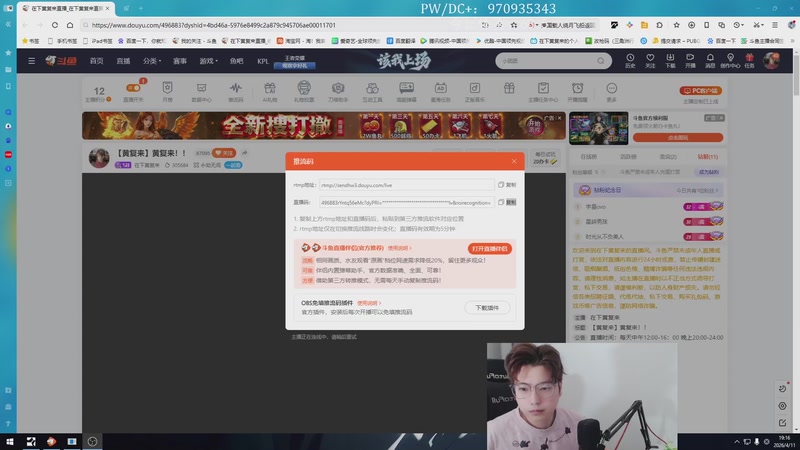Open the 下载 download icon in header
This screenshot has height=450, width=800.
pos(670,61)
